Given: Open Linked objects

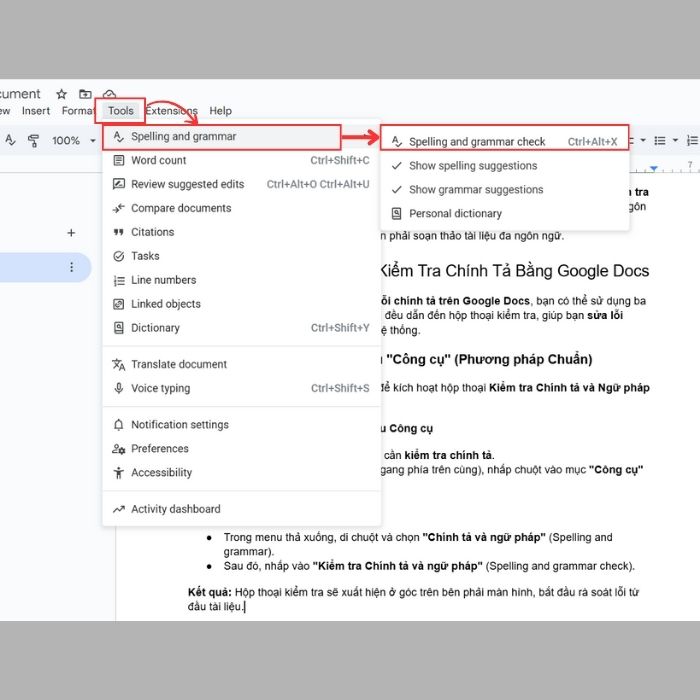Looking at the screenshot, I should 241,304.
